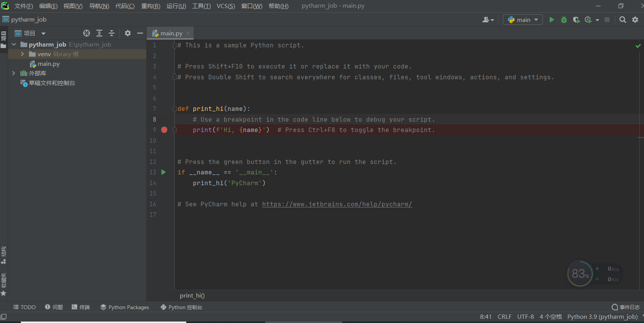644x323 pixels.
Task: Open Search Everywhere magnifier icon
Action: 622,20
